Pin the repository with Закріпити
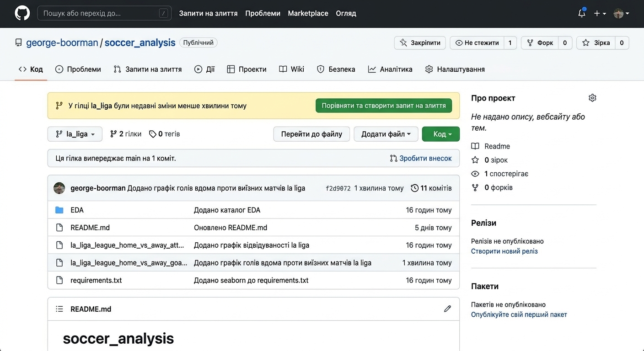The image size is (644, 351). pos(420,43)
